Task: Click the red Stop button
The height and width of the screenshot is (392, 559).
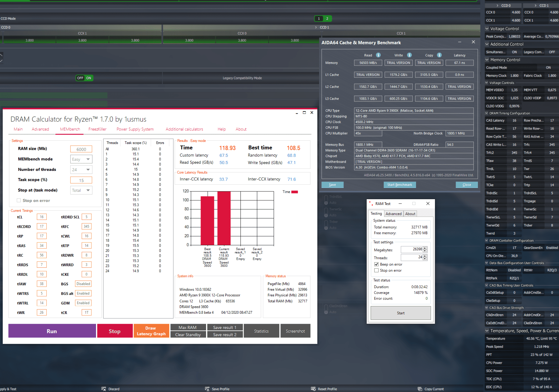Action: tap(115, 331)
